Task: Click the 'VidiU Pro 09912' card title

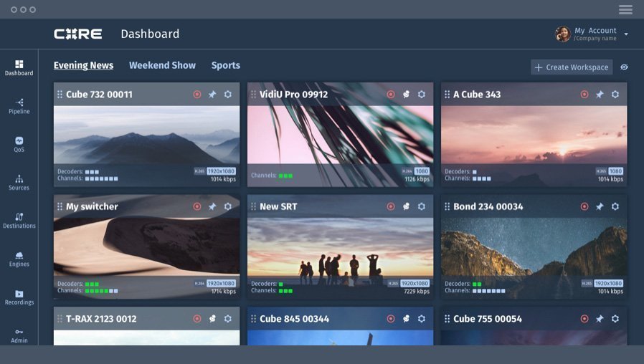Action: (x=293, y=95)
